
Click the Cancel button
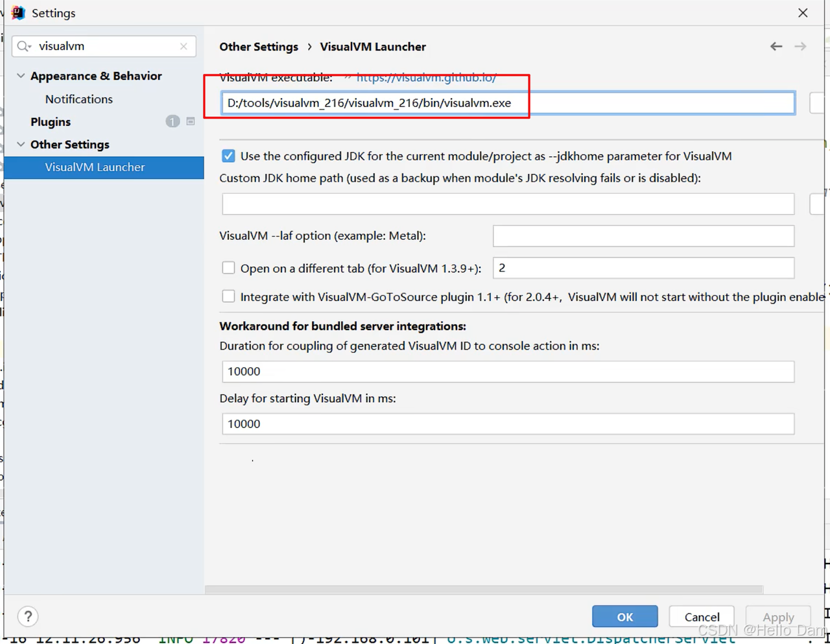pos(702,616)
